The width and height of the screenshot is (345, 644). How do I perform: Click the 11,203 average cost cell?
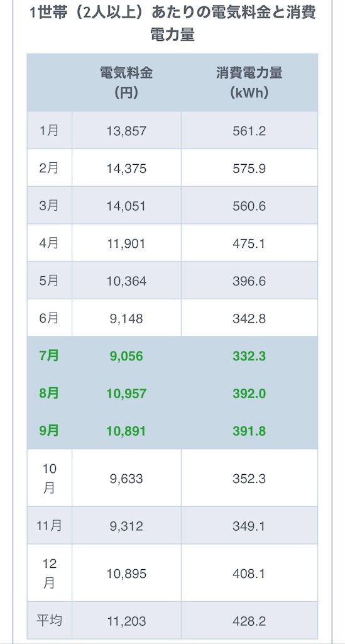[x=126, y=621]
